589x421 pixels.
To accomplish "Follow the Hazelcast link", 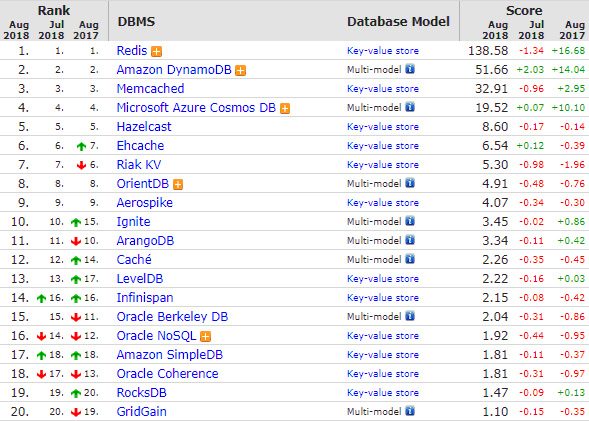I will (144, 127).
